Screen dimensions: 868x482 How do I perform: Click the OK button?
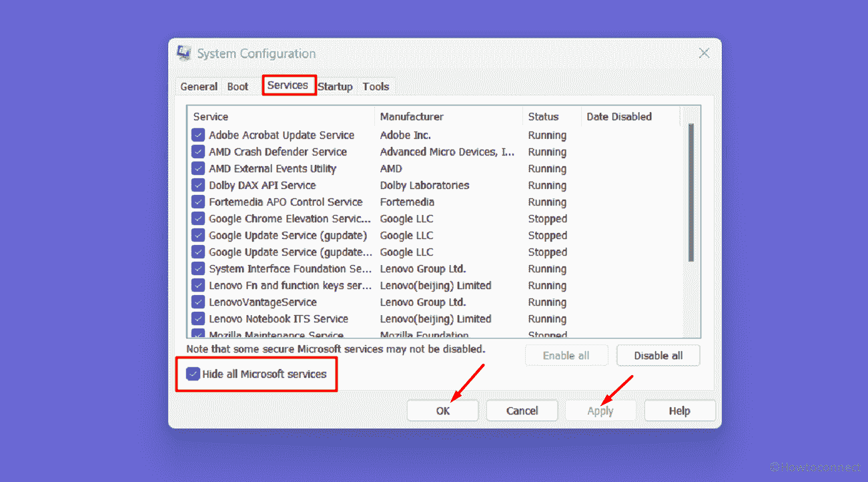443,411
